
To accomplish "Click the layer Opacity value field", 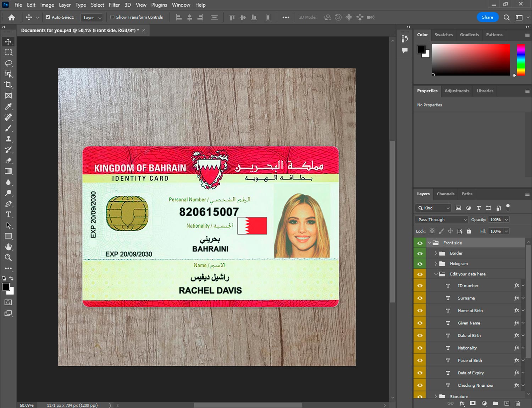I will pyautogui.click(x=495, y=219).
